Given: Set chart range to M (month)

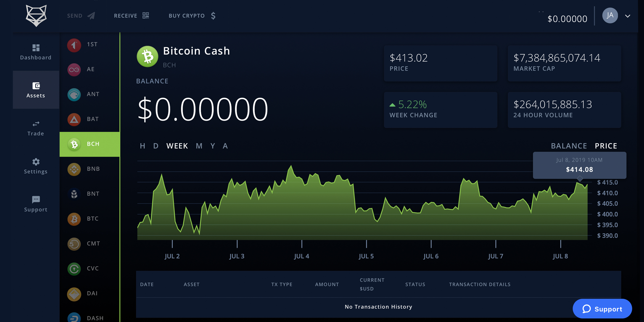Looking at the screenshot, I should [199, 146].
